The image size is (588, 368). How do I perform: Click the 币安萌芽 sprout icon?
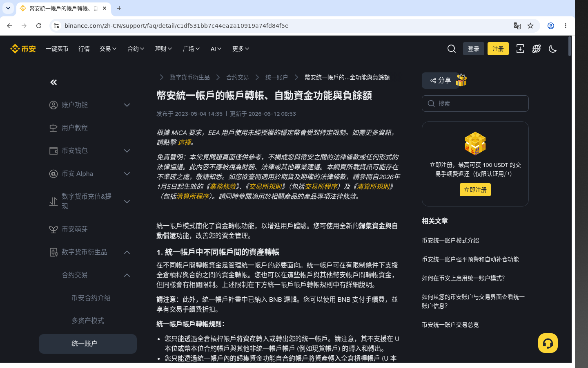click(53, 229)
